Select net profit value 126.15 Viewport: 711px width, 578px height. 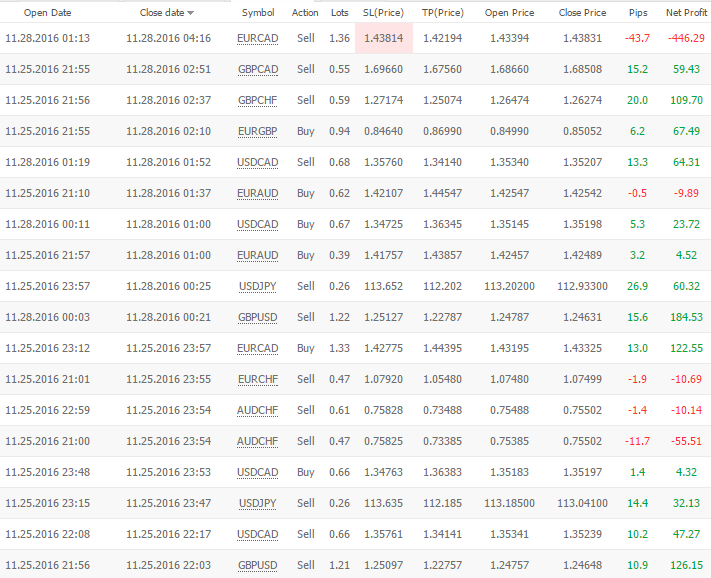coord(687,565)
